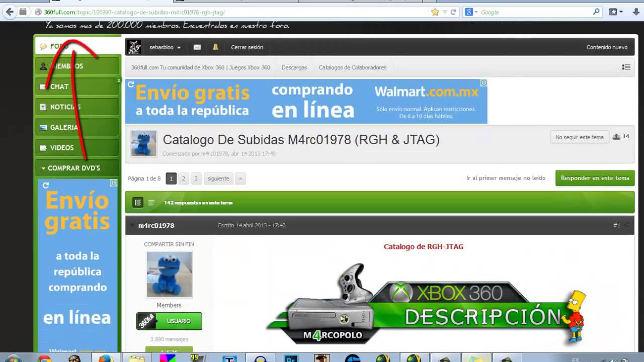Viewport: 644px width, 362px height.
Task: Click the refresh icon on the sidebar ad
Action: click(x=46, y=186)
